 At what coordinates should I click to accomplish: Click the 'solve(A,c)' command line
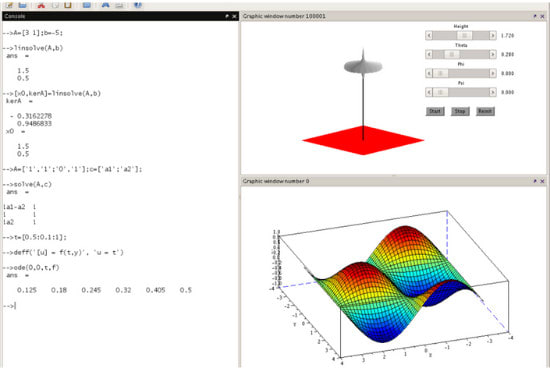(27, 184)
